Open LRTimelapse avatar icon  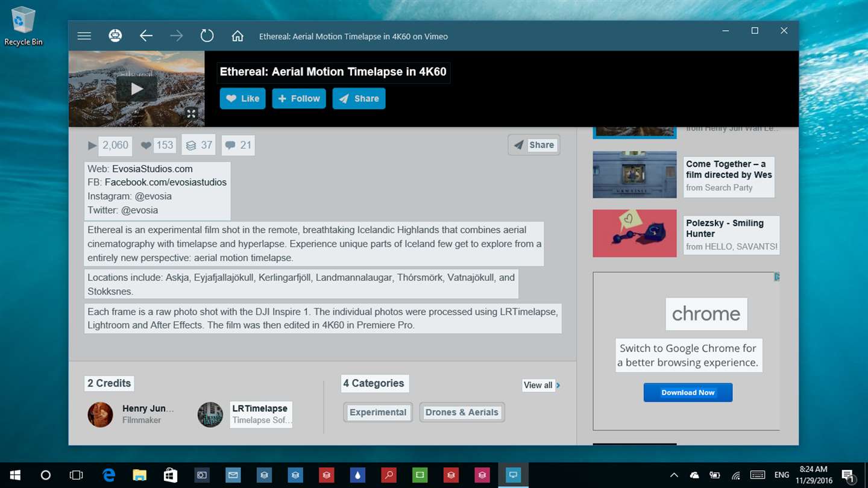tap(210, 414)
